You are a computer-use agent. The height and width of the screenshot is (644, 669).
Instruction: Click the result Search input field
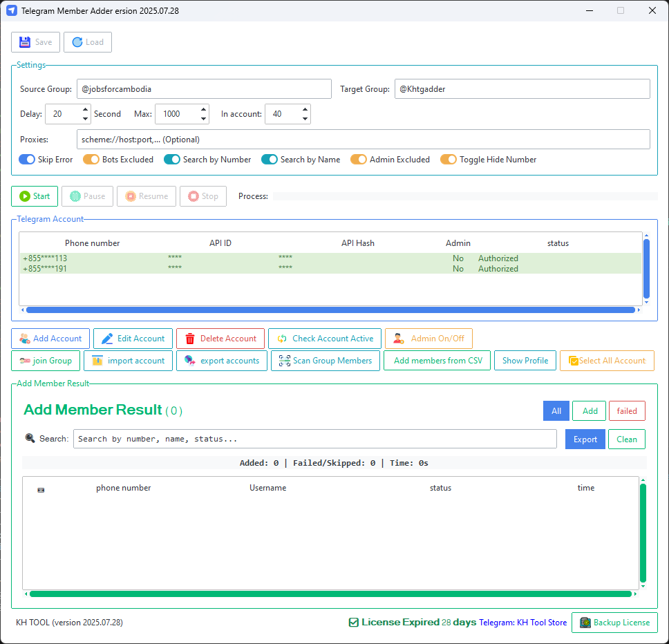click(x=315, y=439)
